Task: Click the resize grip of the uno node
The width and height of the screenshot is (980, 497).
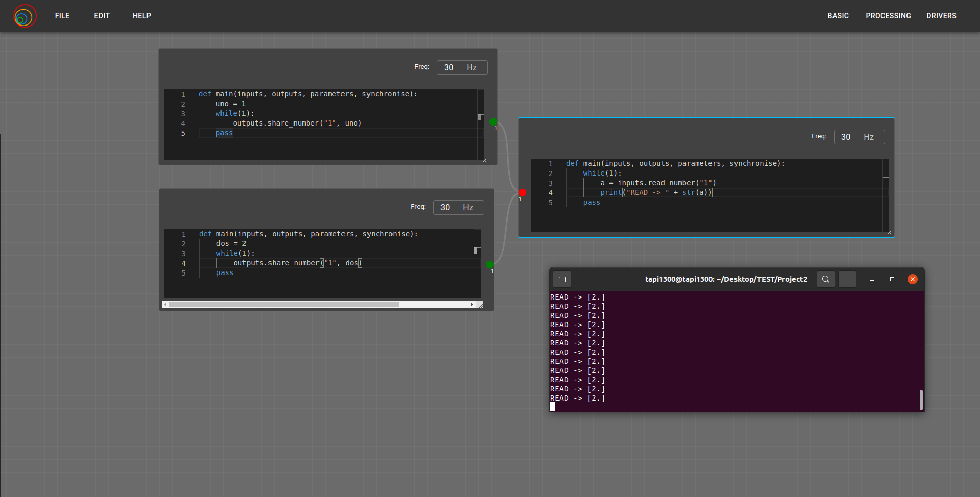Action: (485, 159)
